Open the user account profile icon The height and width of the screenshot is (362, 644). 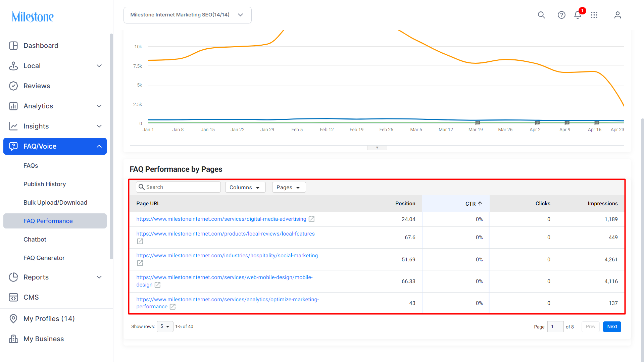click(617, 15)
